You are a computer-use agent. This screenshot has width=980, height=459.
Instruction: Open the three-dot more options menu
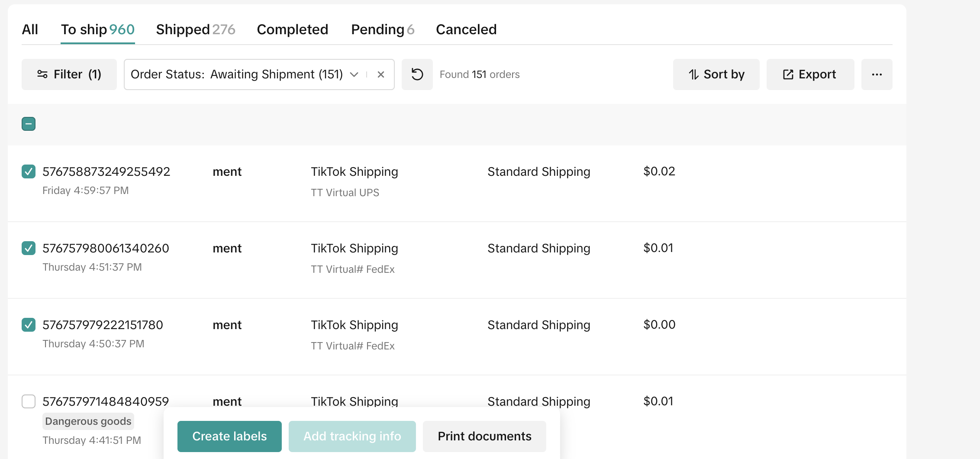click(877, 74)
